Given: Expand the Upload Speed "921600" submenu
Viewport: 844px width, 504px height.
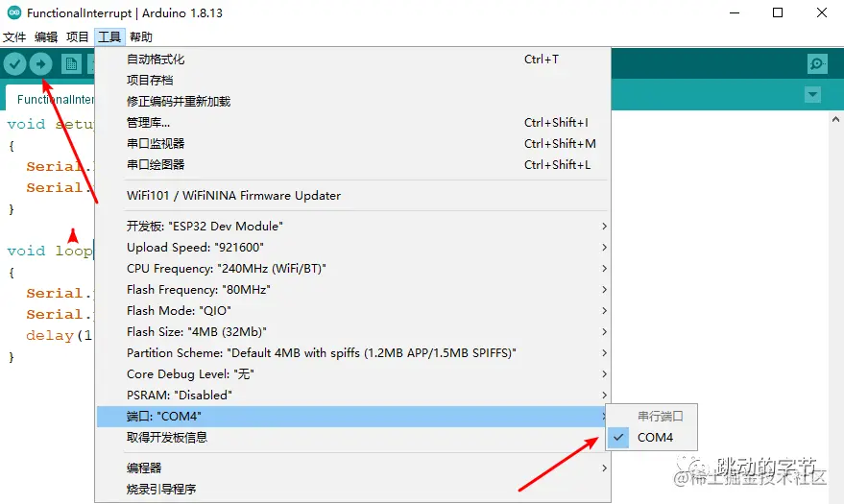Looking at the screenshot, I should pos(353,248).
